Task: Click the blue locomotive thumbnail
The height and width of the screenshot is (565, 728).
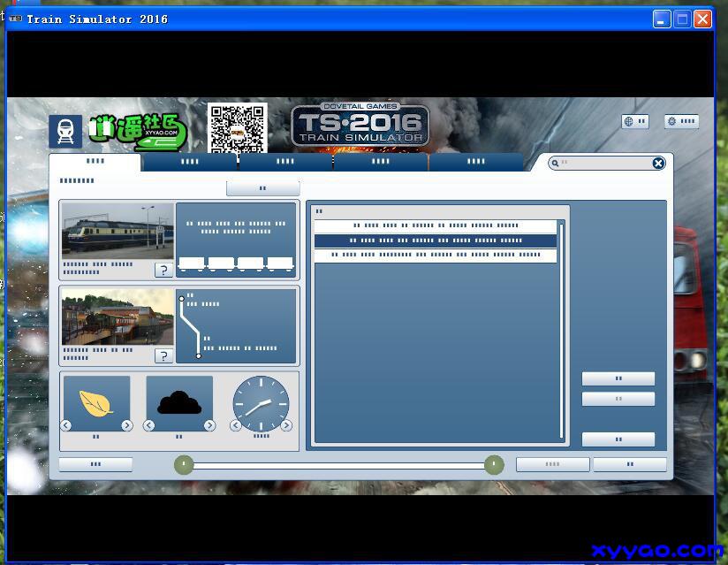Action: click(118, 232)
